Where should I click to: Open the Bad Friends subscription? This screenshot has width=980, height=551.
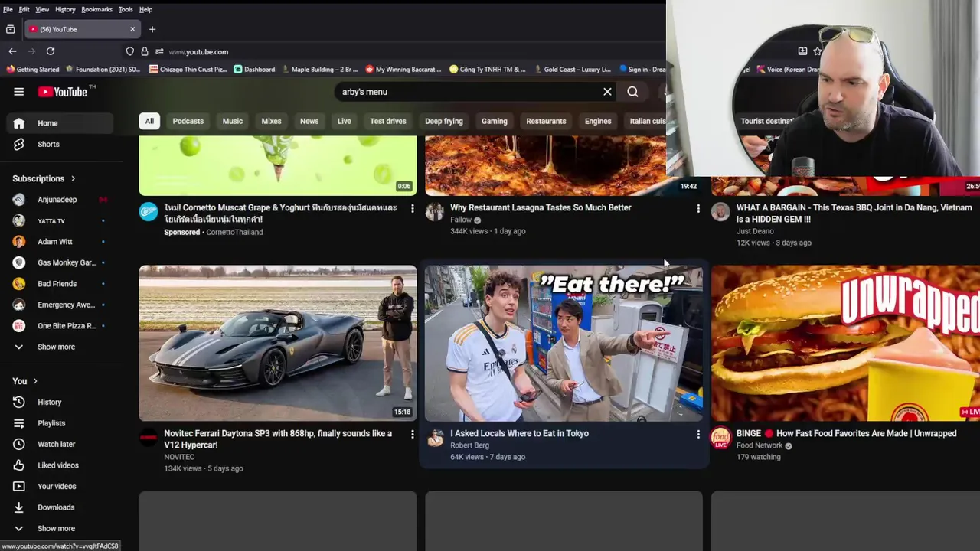pyautogui.click(x=60, y=284)
